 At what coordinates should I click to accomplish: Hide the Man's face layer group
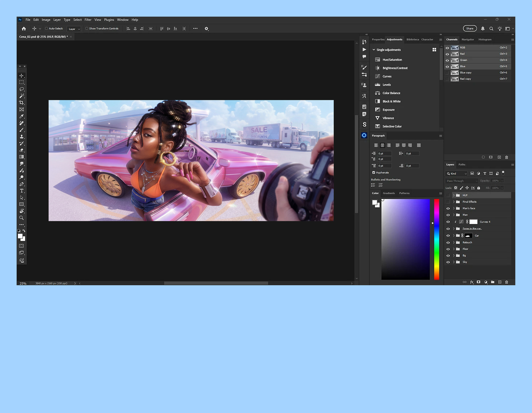coord(448,208)
